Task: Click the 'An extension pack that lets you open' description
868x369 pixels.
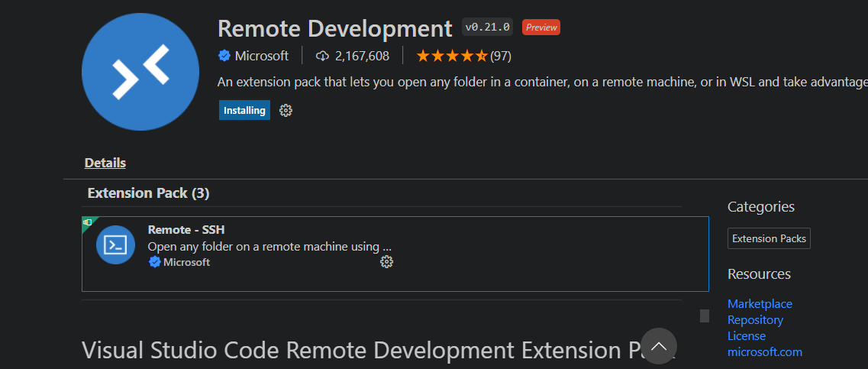Action: tap(543, 83)
